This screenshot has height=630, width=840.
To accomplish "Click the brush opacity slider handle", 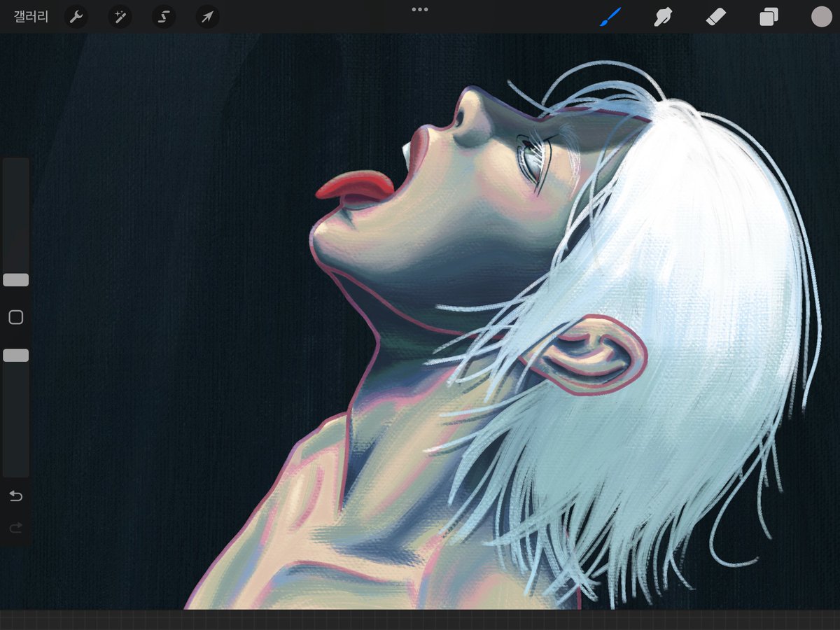I will (15, 356).
